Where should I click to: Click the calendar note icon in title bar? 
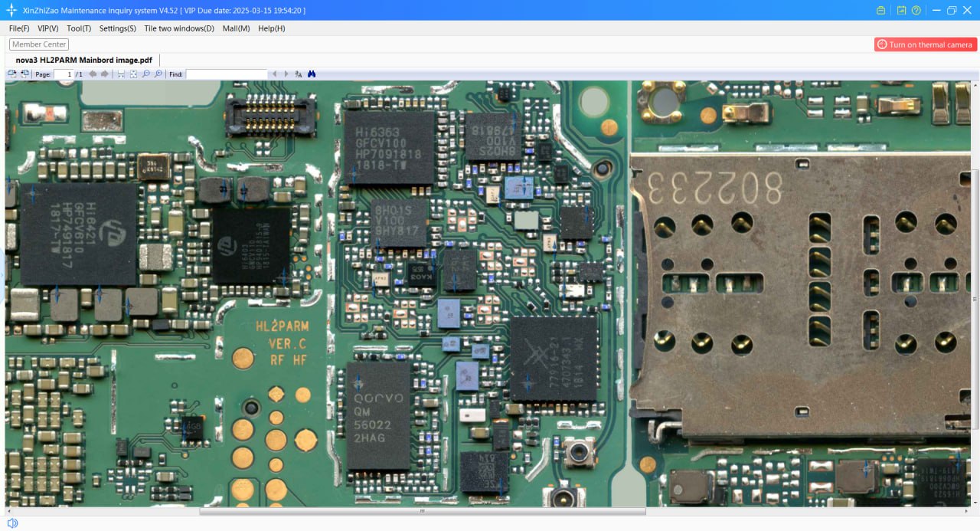click(902, 10)
